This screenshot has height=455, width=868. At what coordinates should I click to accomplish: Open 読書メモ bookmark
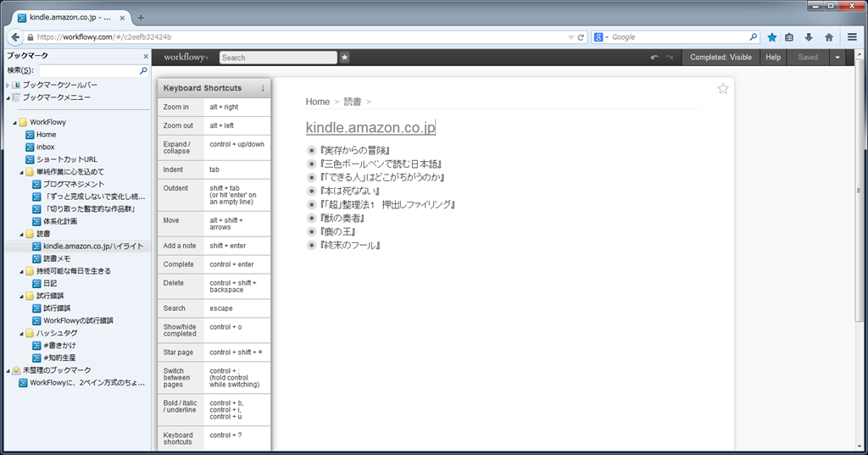(57, 259)
